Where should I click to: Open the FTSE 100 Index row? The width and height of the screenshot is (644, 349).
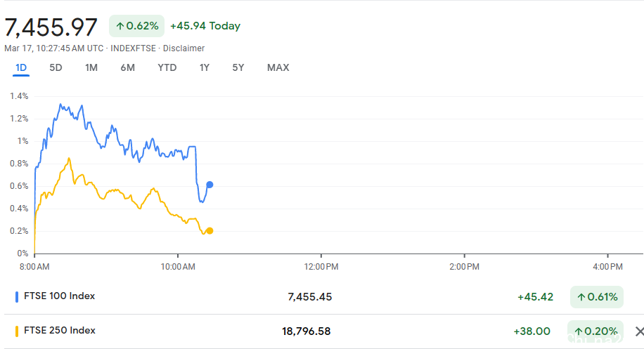tap(60, 296)
